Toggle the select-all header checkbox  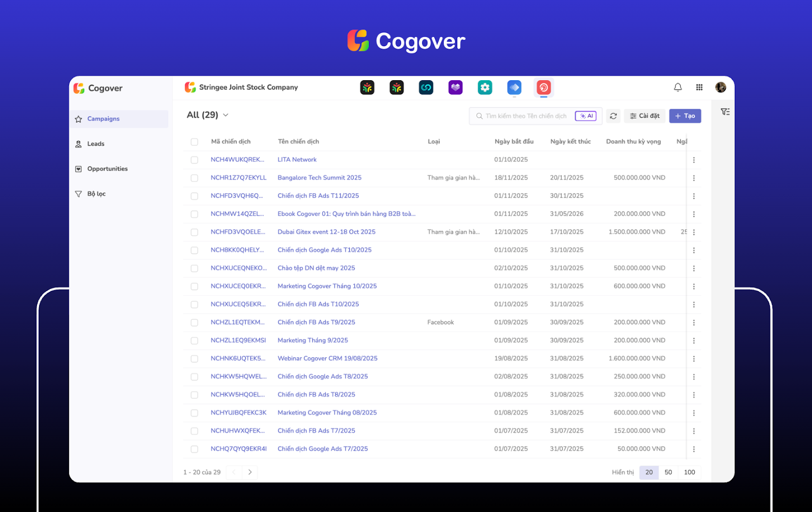coord(194,142)
